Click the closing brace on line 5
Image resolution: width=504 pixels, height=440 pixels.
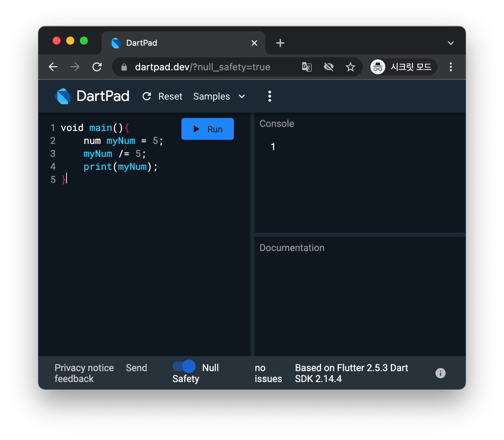pos(63,179)
